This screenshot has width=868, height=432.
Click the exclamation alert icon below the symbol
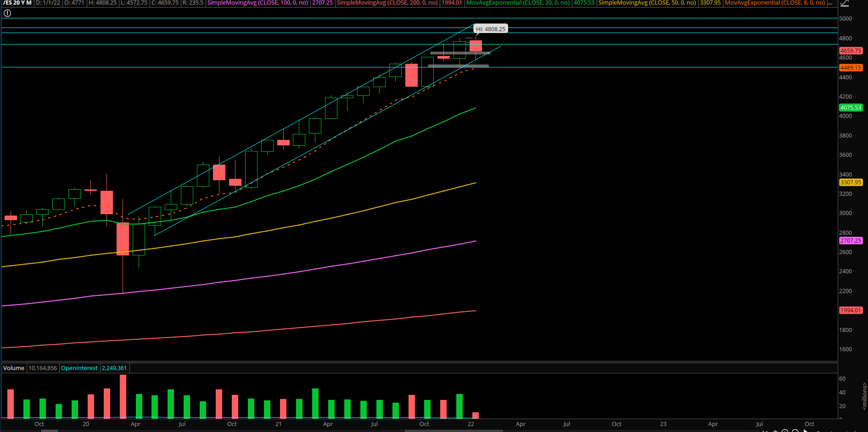pyautogui.click(x=7, y=13)
